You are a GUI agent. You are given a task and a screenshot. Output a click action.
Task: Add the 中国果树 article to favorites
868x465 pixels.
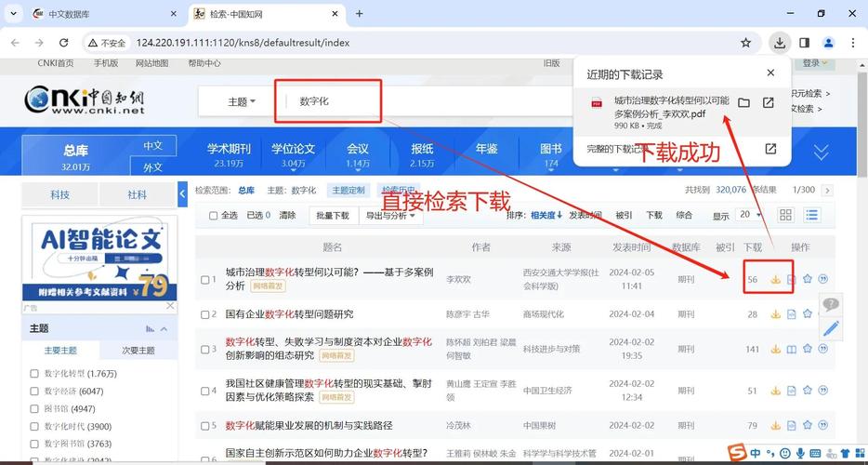click(807, 425)
